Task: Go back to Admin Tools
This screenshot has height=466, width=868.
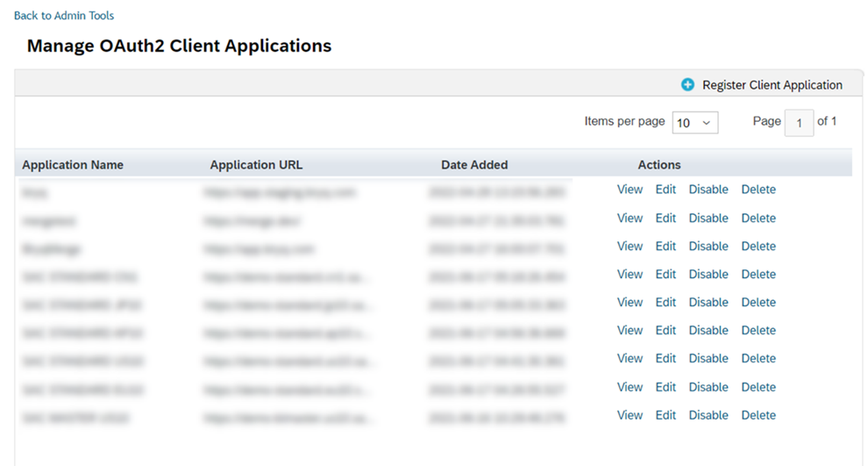Action: click(x=64, y=16)
